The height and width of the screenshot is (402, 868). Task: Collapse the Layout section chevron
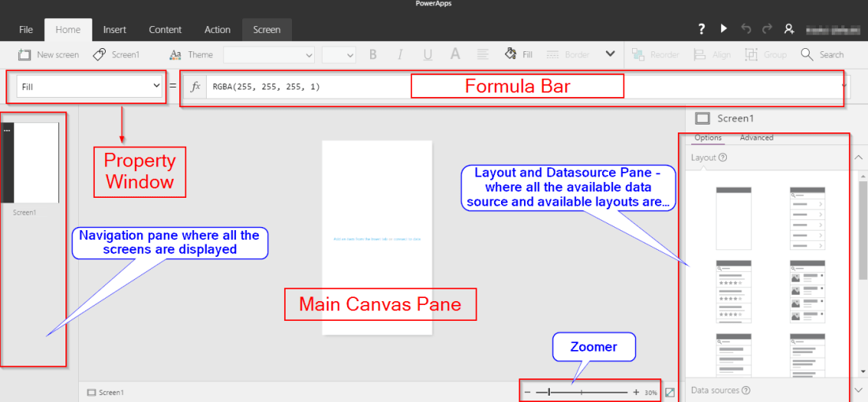coord(859,158)
